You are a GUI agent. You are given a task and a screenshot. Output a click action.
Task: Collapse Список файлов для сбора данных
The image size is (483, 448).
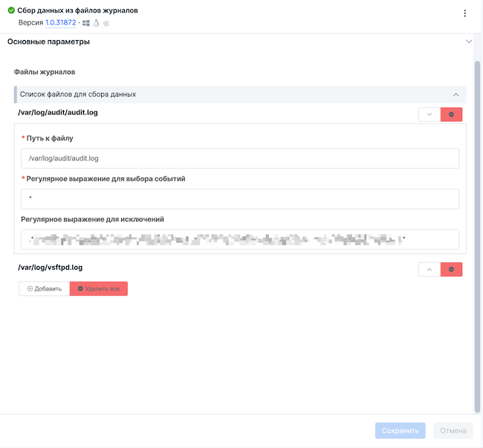tap(456, 95)
